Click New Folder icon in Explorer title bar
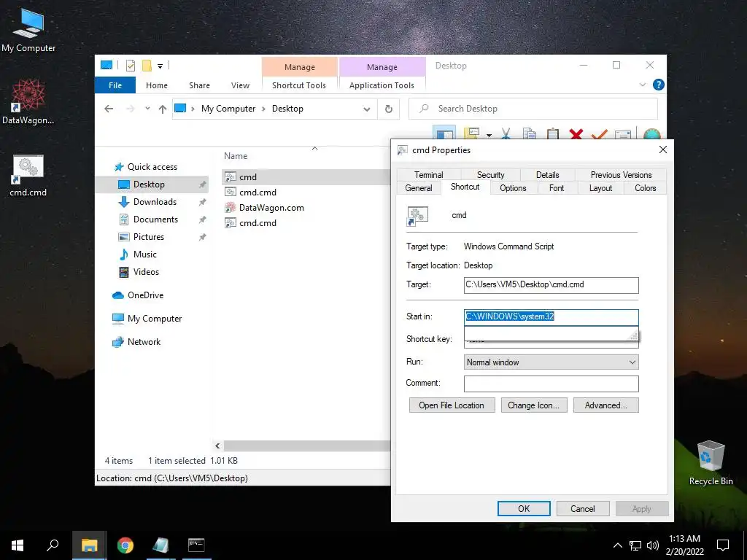Image resolution: width=747 pixels, height=560 pixels. (147, 66)
